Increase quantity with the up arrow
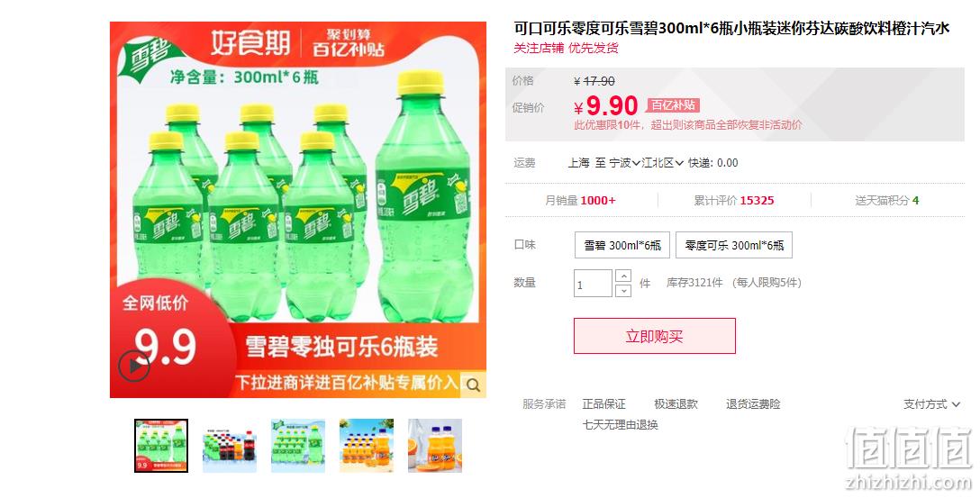This screenshot has width=980, height=498. (x=623, y=276)
